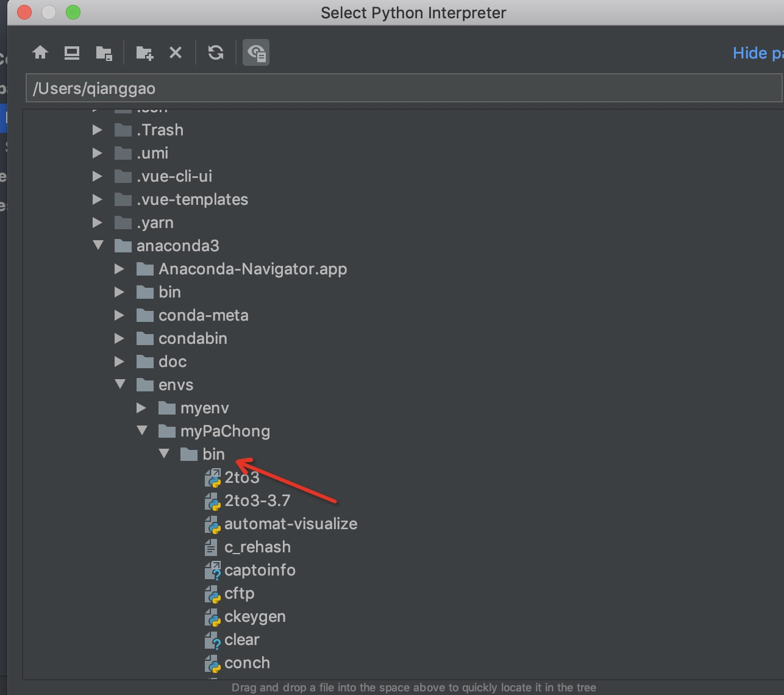Image resolution: width=784 pixels, height=695 pixels.
Task: Select the cftp file
Action: click(239, 593)
